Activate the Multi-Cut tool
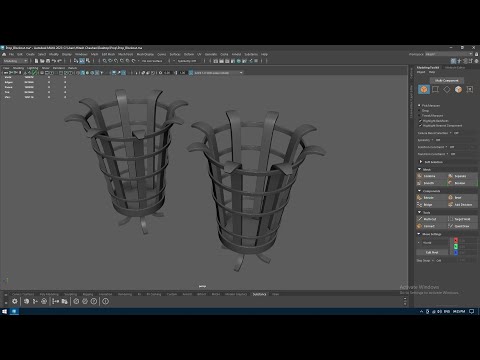The width and height of the screenshot is (480, 360). (431, 219)
